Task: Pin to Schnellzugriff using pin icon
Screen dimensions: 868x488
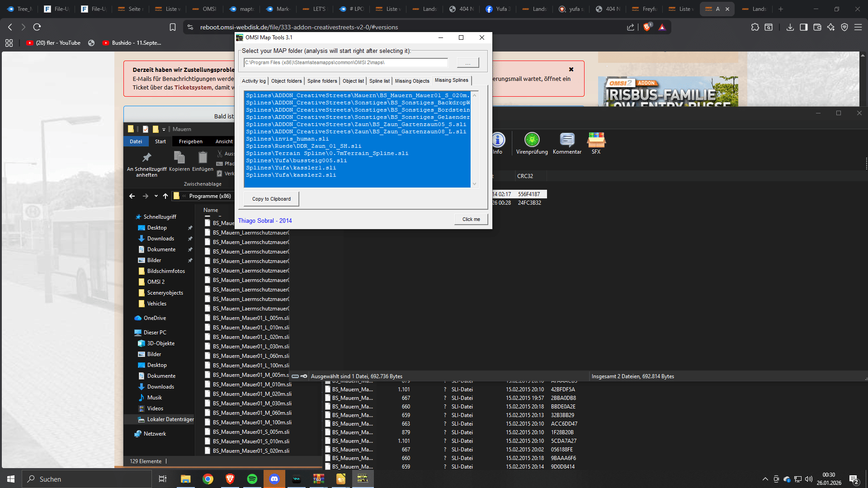Action: [x=146, y=158]
